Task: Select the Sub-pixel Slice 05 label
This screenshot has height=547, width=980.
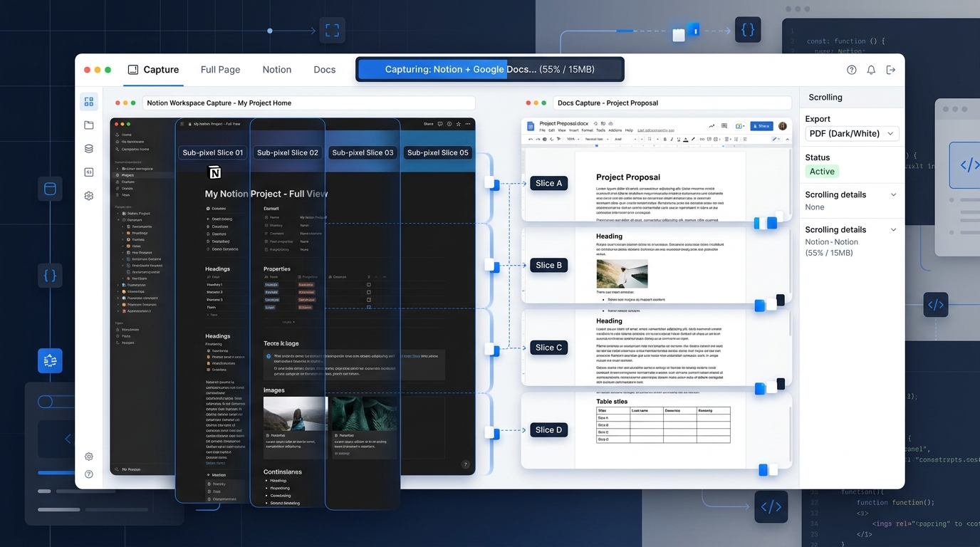Action: tap(438, 152)
